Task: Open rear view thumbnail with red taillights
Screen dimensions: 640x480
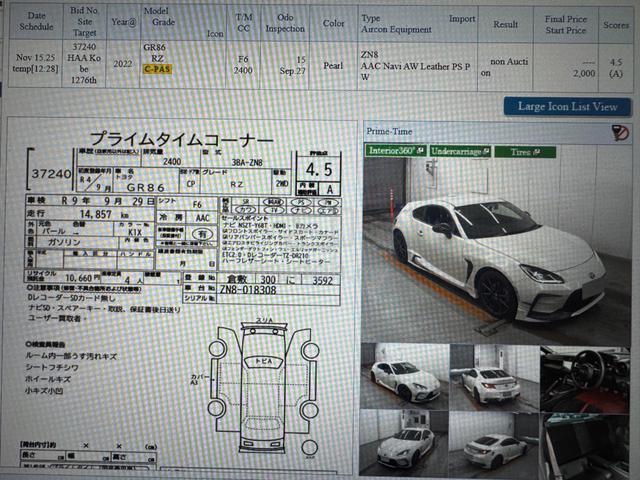Action: click(494, 378)
